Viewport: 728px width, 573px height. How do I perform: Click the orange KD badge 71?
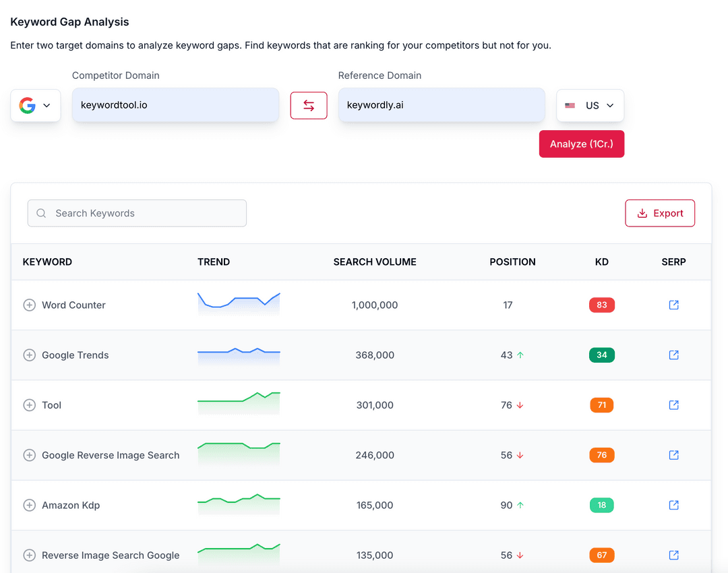[x=602, y=405]
